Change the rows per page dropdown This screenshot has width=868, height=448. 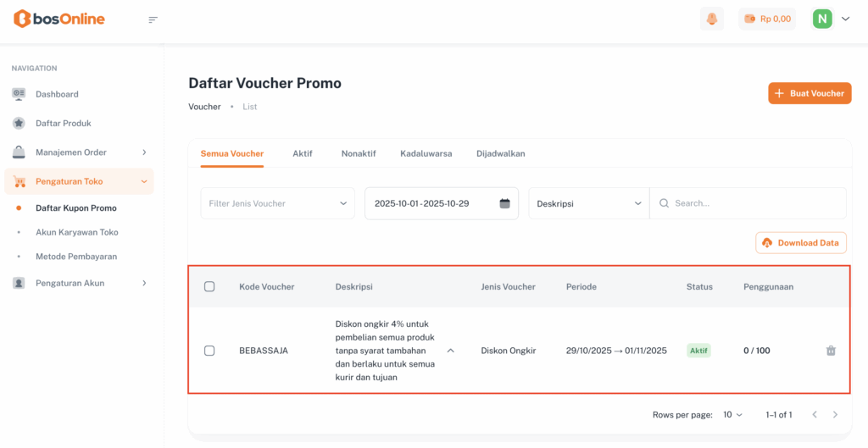pyautogui.click(x=732, y=415)
